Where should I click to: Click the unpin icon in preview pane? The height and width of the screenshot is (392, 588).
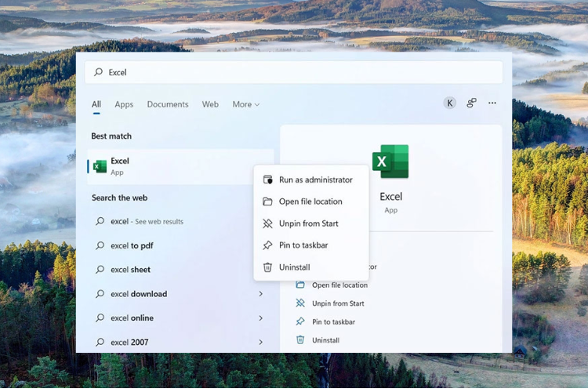[x=300, y=303]
